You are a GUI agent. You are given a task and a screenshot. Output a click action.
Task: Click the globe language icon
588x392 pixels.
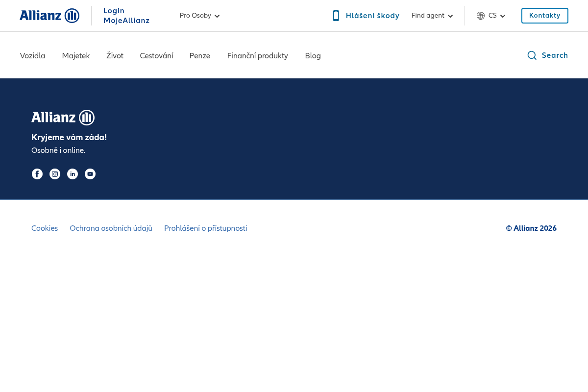pyautogui.click(x=481, y=16)
